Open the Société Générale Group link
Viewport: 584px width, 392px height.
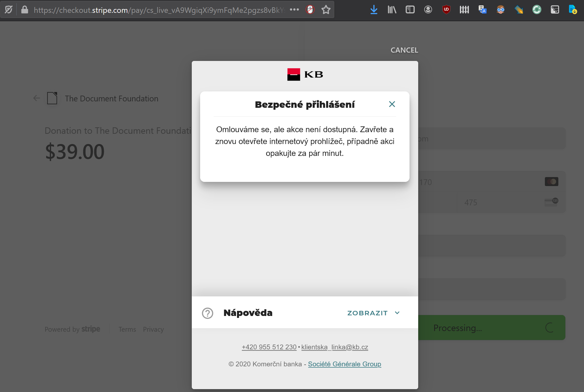(344, 364)
